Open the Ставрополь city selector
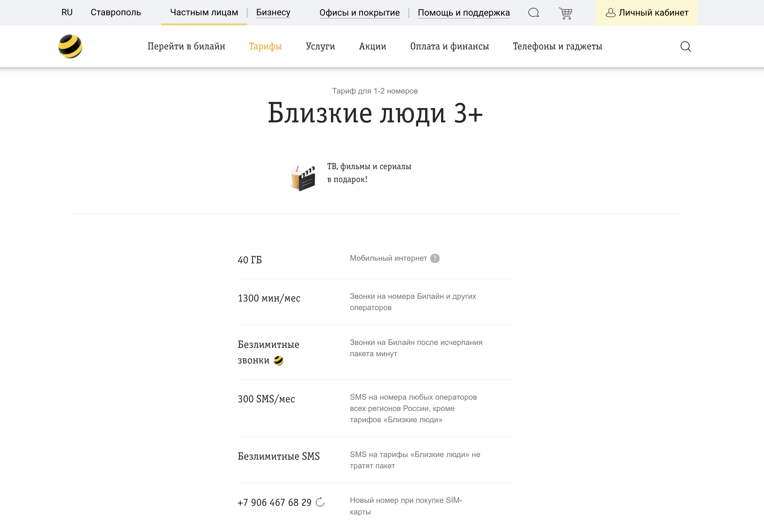Viewport: 764px width, 532px height. tap(116, 13)
